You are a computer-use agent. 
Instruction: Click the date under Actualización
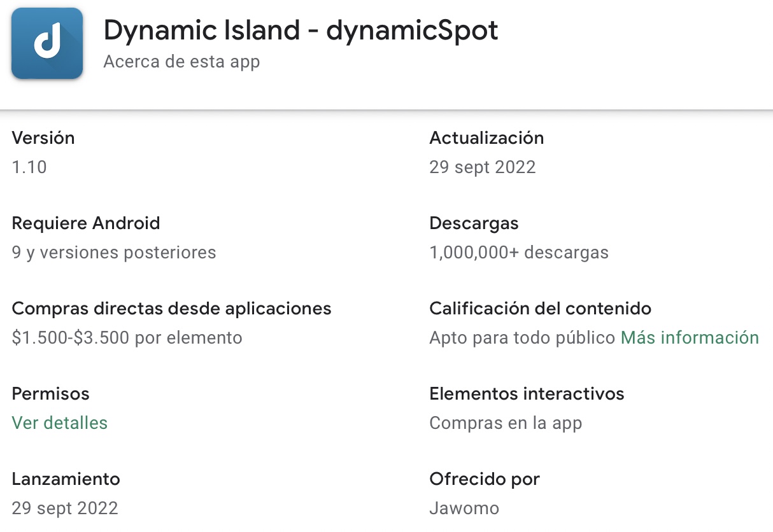(483, 167)
